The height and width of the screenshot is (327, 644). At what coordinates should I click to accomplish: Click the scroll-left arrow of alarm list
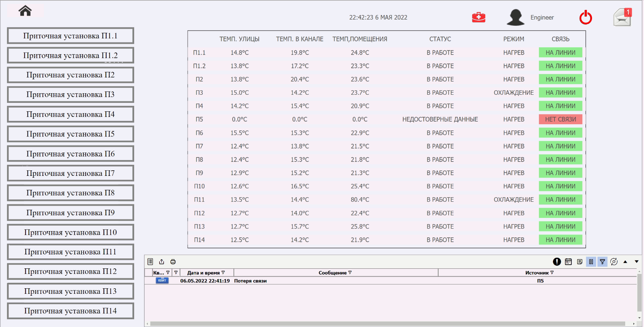click(147, 324)
